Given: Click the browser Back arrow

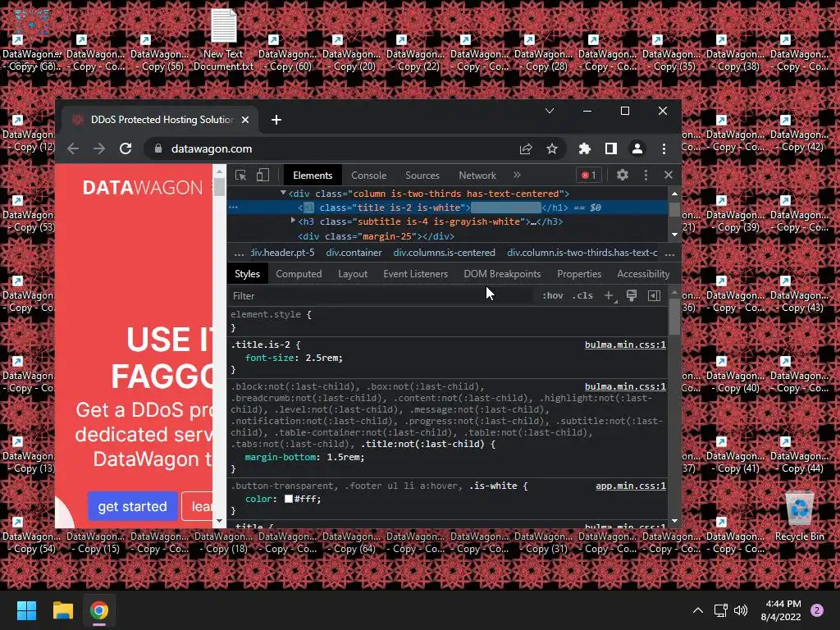Looking at the screenshot, I should (73, 148).
